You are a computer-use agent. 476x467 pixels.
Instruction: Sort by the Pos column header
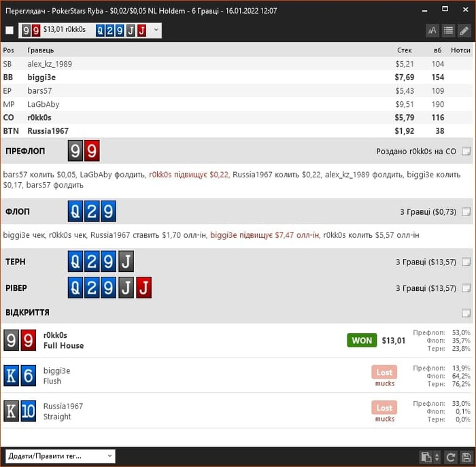coord(8,50)
